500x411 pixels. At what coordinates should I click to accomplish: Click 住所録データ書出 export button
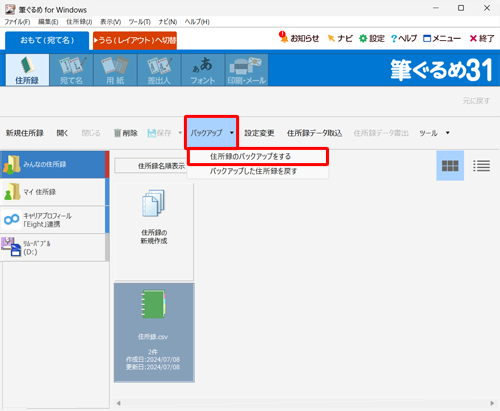point(381,133)
